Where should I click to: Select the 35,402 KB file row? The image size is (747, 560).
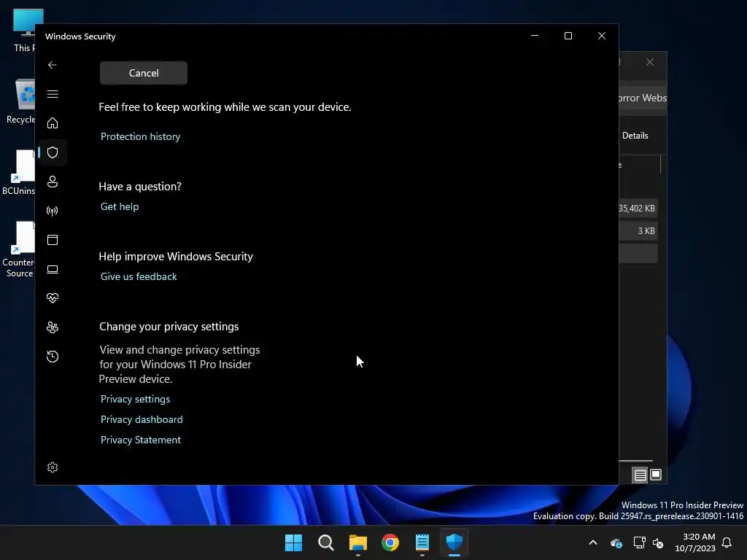[638, 208]
